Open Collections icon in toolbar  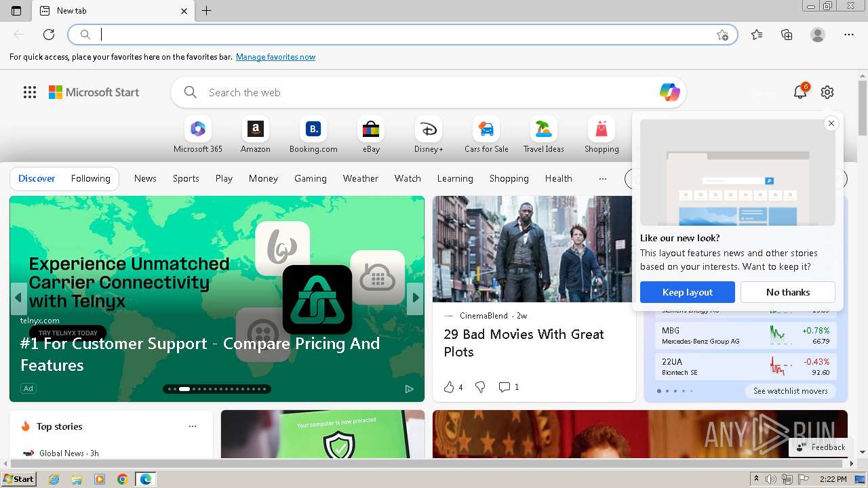[787, 35]
